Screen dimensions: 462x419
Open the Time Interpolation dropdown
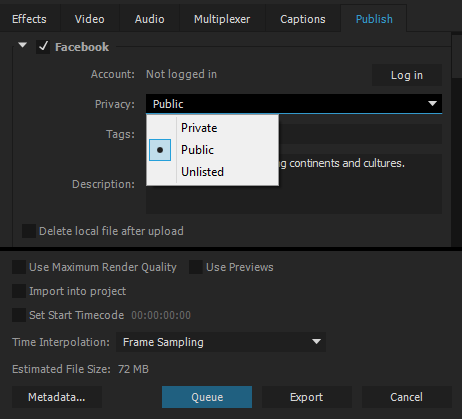(221, 342)
